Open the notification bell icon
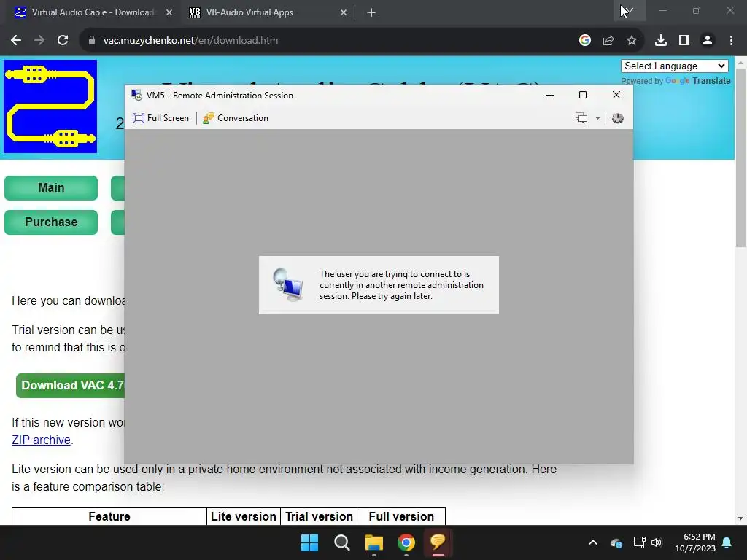 point(727,542)
